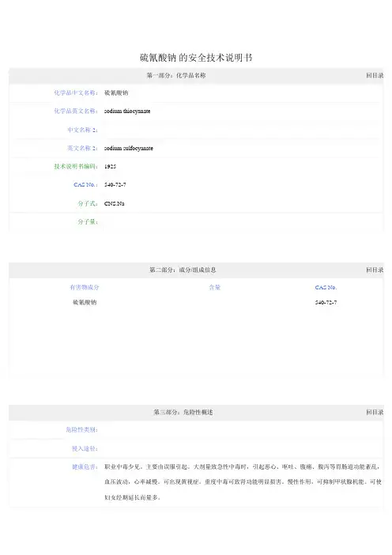This screenshot has width=392, height=555.
Task: Click CAS No. label in first section
Action: click(x=85, y=184)
